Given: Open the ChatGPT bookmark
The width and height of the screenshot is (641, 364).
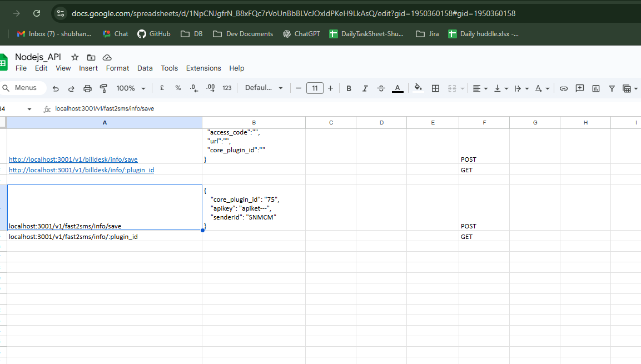Looking at the screenshot, I should 301,34.
